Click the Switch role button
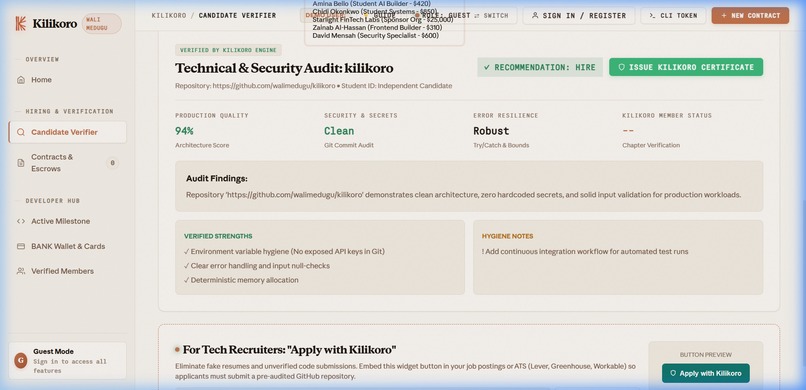The height and width of the screenshot is (390, 806). [x=491, y=15]
